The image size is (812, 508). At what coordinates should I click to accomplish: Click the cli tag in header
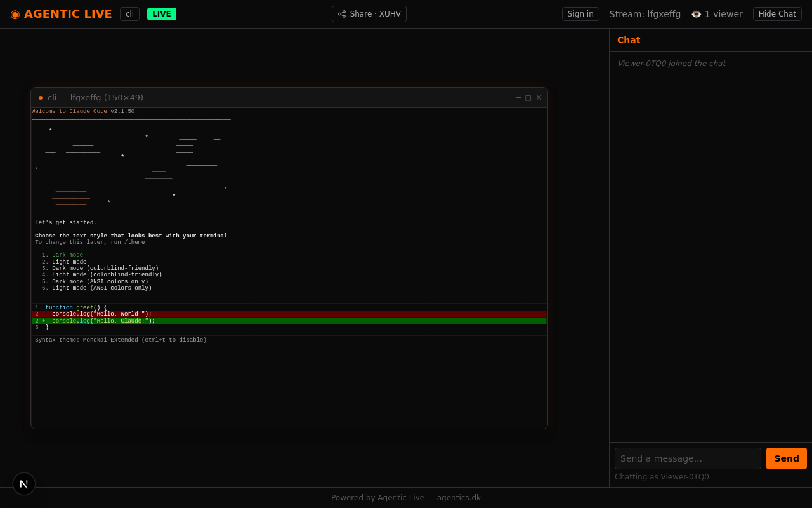point(129,14)
